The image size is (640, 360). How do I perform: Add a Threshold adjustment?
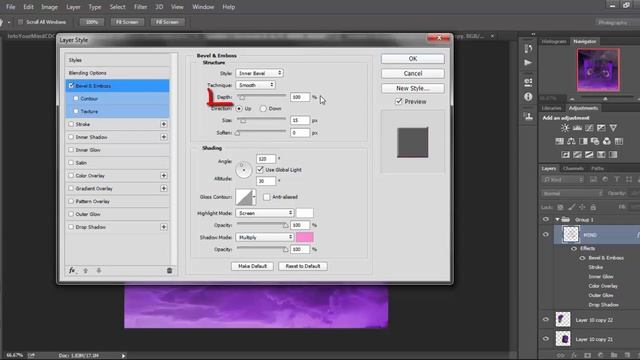pyautogui.click(x=589, y=155)
